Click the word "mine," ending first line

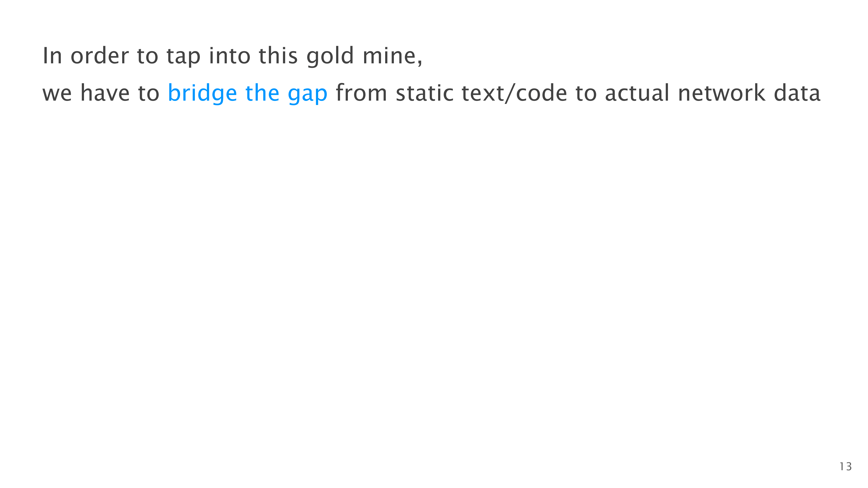(392, 56)
